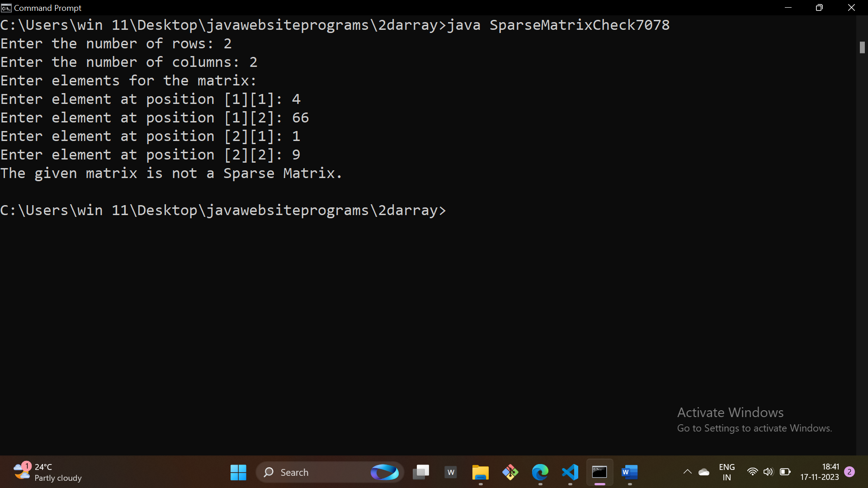Open the Git taskbar icon
The image size is (868, 488).
pyautogui.click(x=510, y=472)
